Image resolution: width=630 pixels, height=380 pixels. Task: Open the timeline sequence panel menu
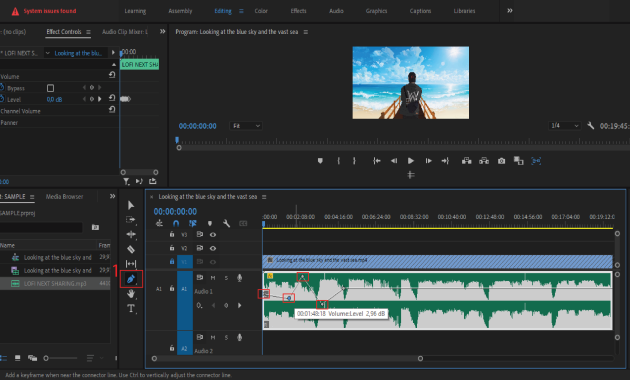point(264,197)
